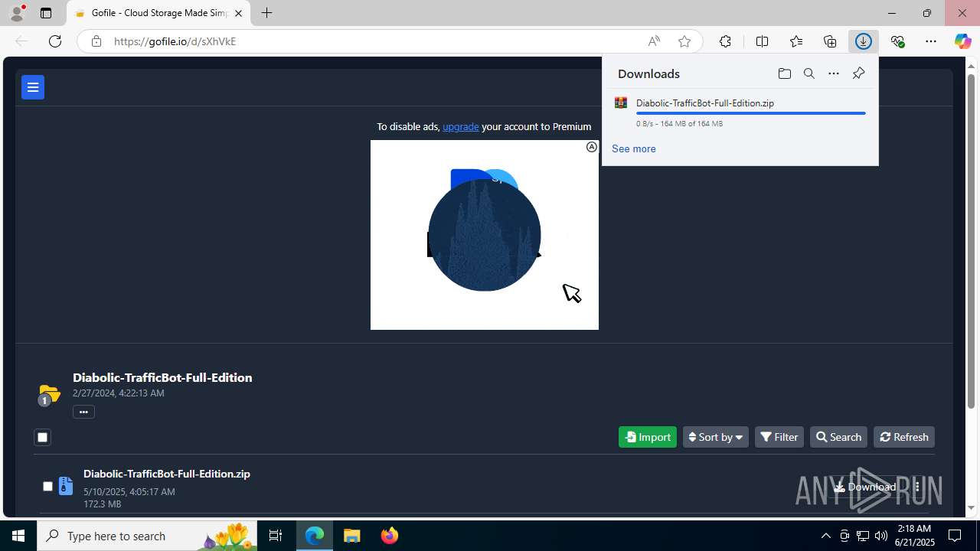Image resolution: width=980 pixels, height=551 pixels.
Task: Open File Explorer from taskbar
Action: 352,536
